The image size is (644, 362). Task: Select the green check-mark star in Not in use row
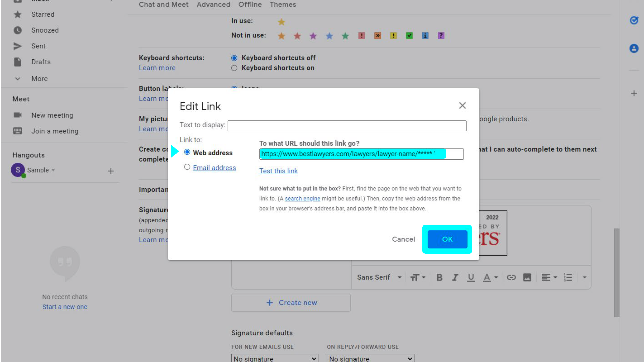coord(409,35)
